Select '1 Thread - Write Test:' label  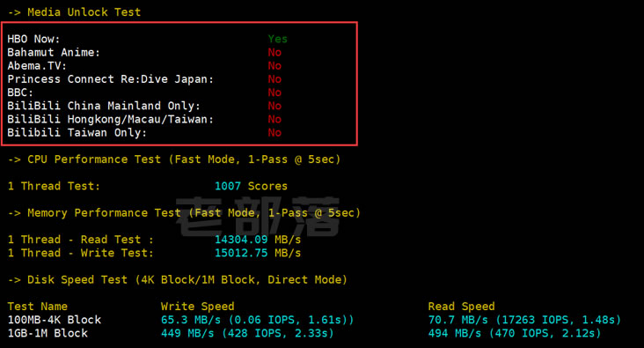click(x=81, y=253)
